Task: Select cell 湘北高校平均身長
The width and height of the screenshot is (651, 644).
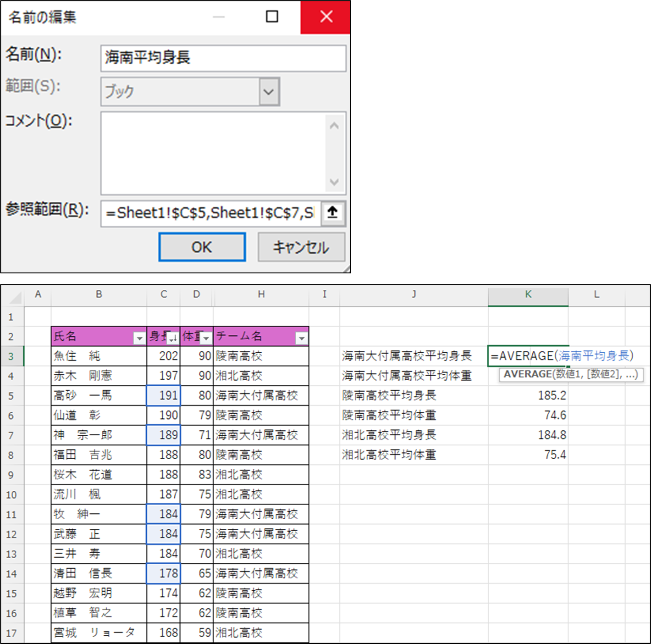Action: 414,435
